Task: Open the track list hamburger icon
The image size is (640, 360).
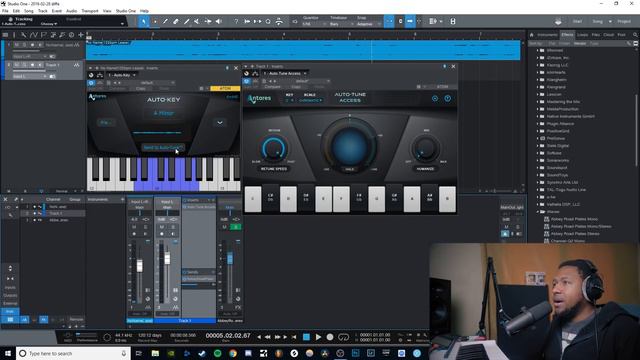Action: [x=5, y=35]
